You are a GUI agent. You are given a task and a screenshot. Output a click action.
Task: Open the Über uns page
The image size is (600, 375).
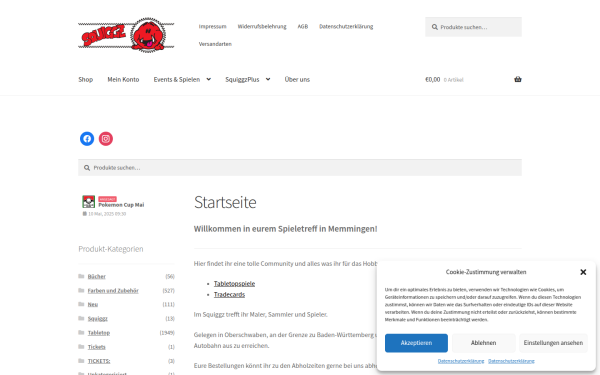[x=297, y=79]
